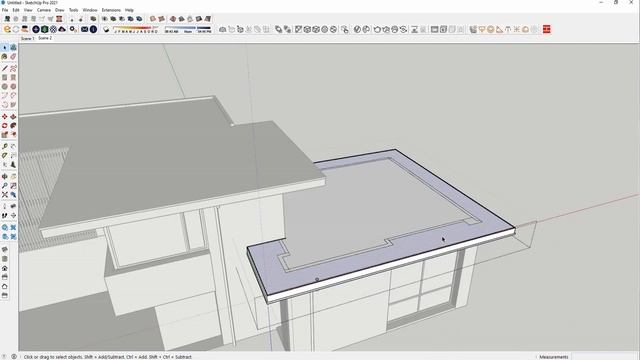Select the Axes tool
This screenshot has width=640, height=360.
coord(4,164)
